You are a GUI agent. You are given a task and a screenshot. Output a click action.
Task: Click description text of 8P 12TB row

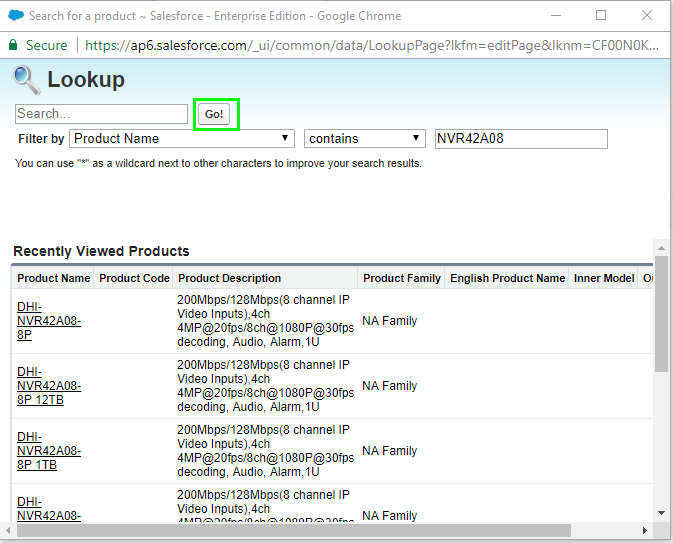coord(265,385)
